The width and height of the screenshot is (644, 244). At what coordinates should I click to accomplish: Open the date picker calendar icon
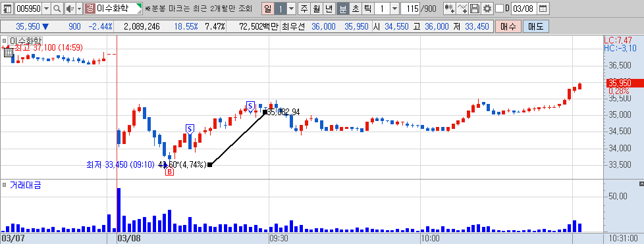[543, 8]
